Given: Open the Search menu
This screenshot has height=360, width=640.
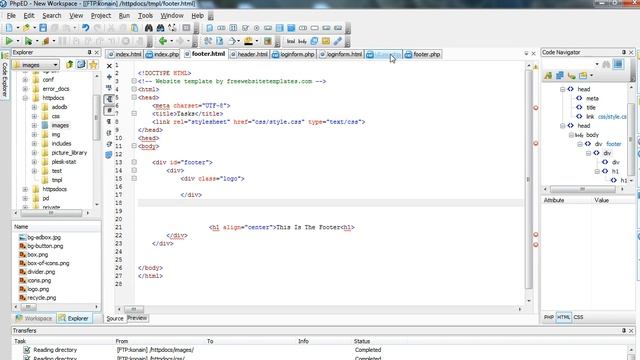Looking at the screenshot, I should 51,16.
